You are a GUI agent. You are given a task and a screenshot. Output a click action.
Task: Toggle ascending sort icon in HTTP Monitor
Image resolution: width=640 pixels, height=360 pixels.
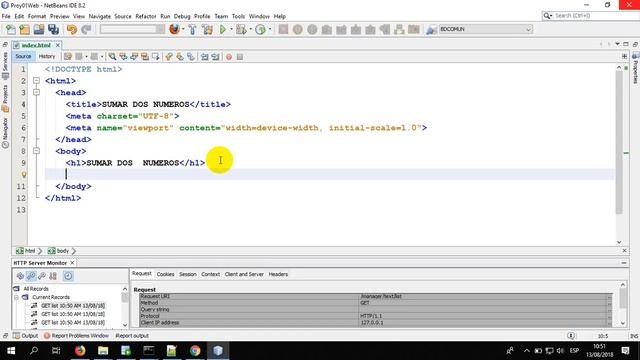42,276
